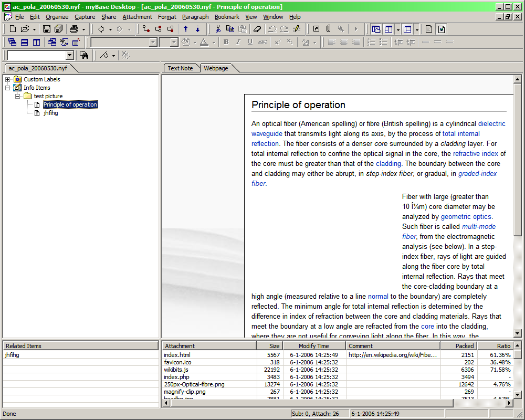Click the blue Move item down arrow
The width and height of the screenshot is (525, 420).
197,29
